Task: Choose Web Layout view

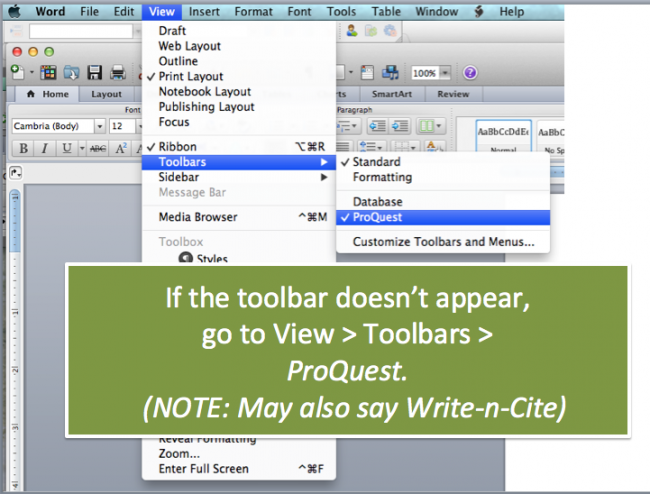Action: [239, 46]
